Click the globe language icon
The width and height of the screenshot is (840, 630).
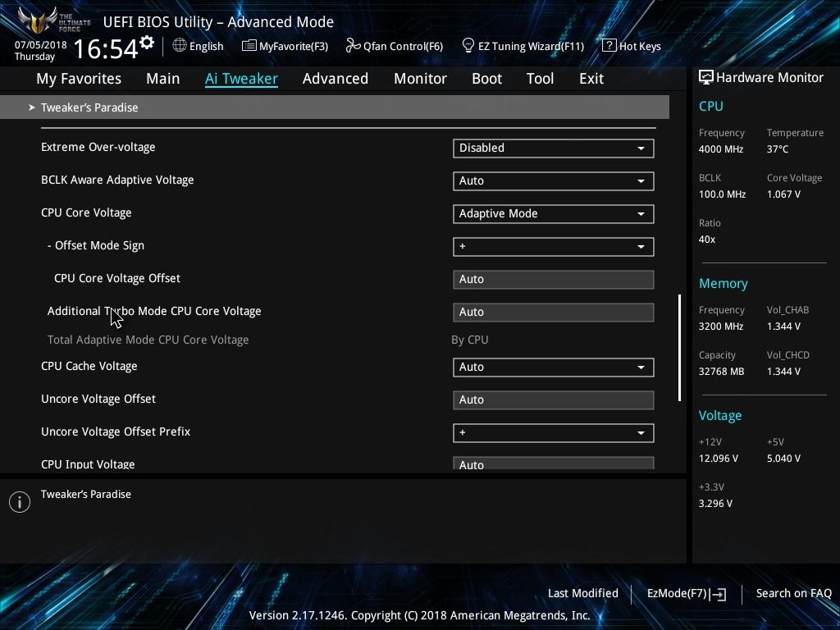coord(180,46)
